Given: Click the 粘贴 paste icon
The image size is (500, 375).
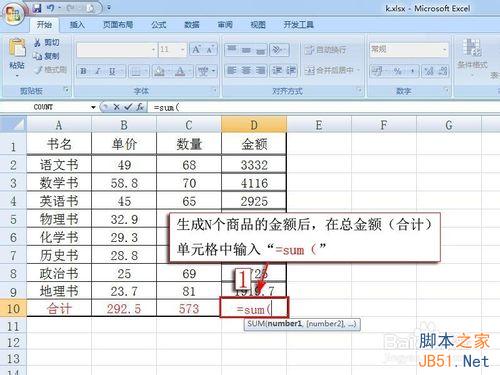Looking at the screenshot, I should coord(17,48).
